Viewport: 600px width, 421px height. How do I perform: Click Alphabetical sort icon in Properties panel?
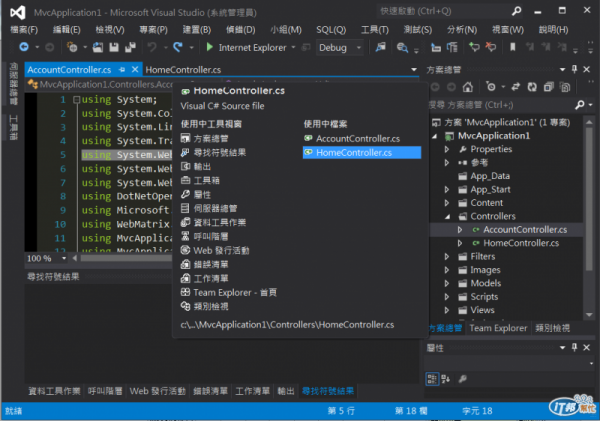446,379
